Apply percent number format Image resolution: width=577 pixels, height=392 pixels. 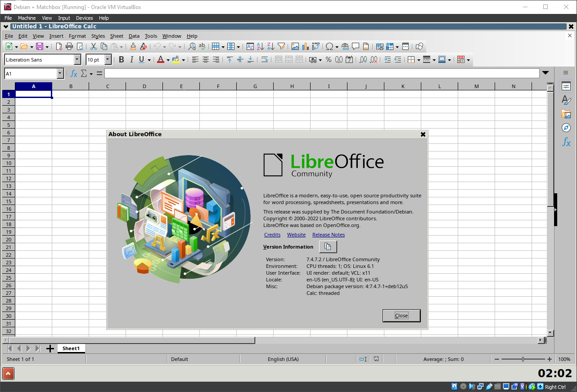[x=329, y=59]
